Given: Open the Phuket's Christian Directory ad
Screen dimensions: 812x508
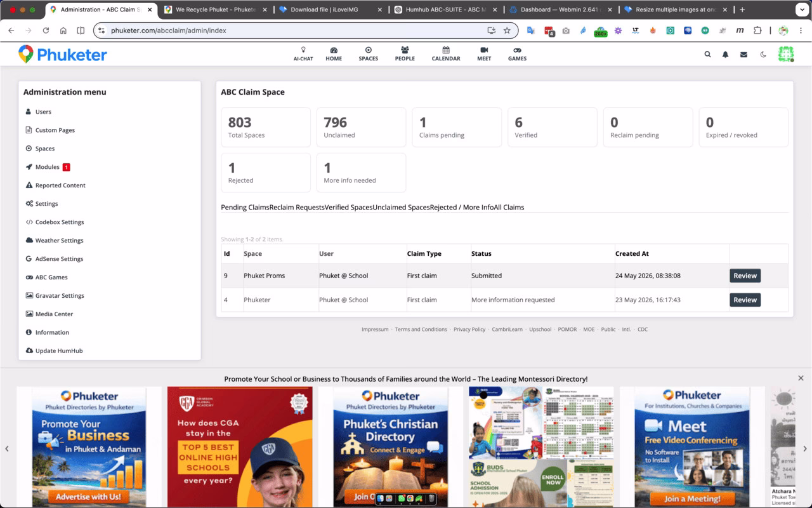Looking at the screenshot, I should [x=391, y=447].
